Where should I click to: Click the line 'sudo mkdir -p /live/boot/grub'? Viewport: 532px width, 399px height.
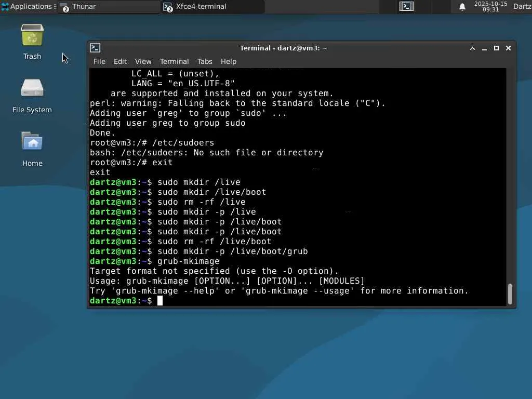pyautogui.click(x=233, y=251)
